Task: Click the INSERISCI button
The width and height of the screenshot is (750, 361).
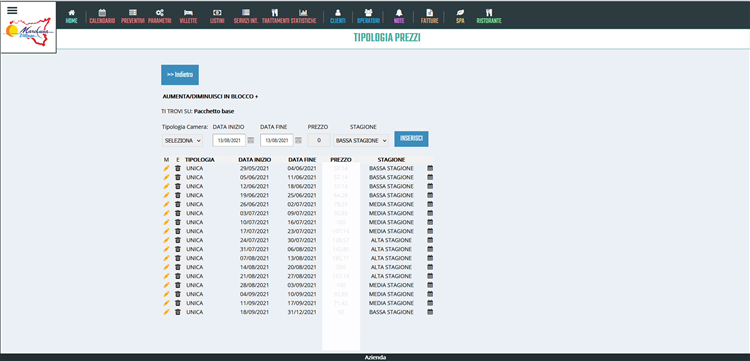Action: [411, 139]
